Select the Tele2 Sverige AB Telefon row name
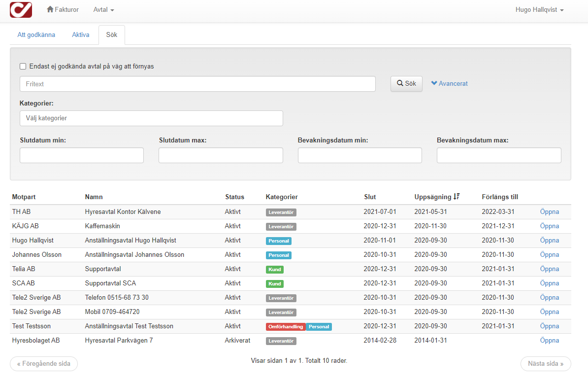 coord(117,297)
